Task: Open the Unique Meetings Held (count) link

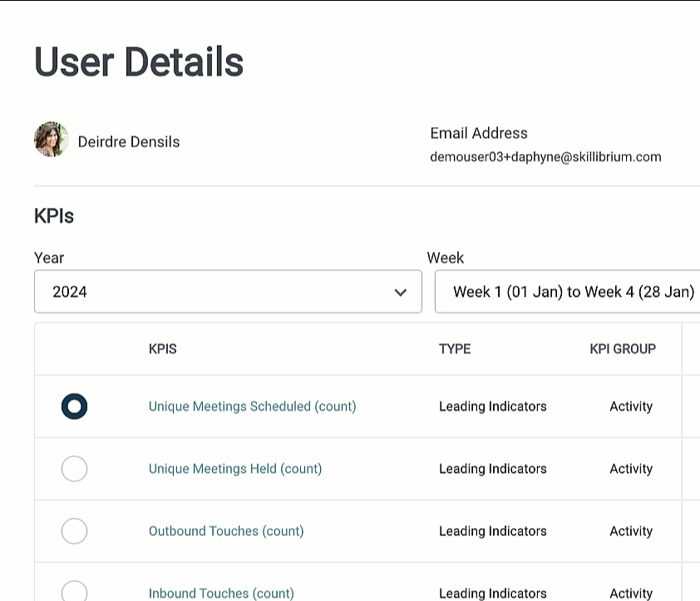Action: point(234,469)
